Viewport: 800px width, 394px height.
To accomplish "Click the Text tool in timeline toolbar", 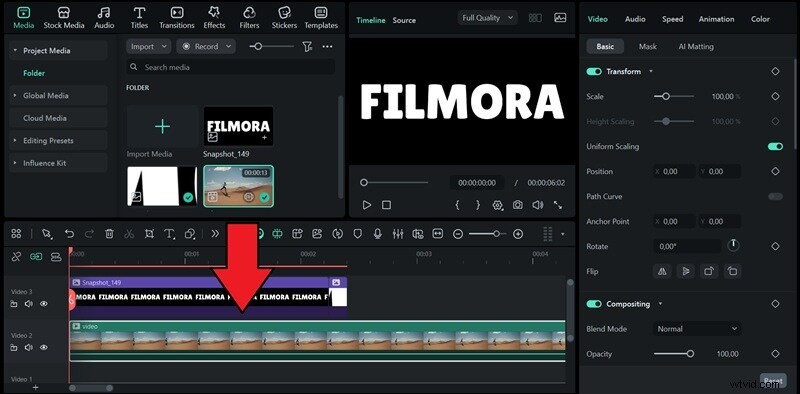I will point(169,234).
